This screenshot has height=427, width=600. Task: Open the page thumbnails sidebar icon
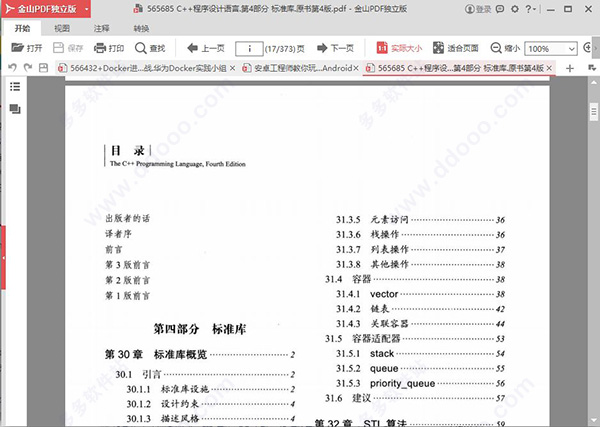(15, 109)
